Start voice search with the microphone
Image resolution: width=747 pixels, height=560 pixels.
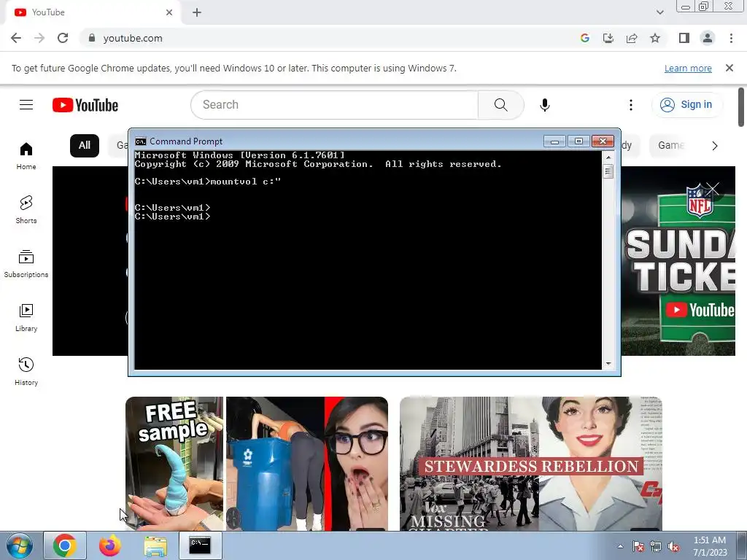click(545, 105)
